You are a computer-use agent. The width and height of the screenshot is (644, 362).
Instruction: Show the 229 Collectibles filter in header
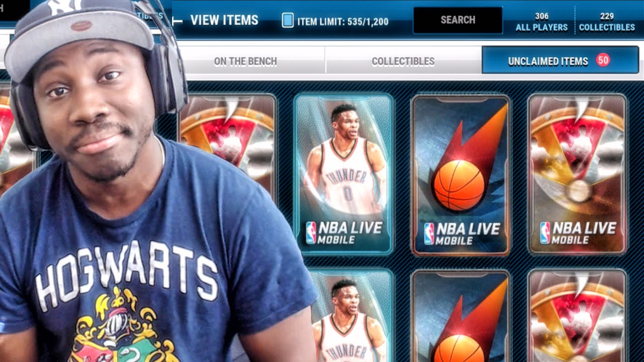pos(607,22)
